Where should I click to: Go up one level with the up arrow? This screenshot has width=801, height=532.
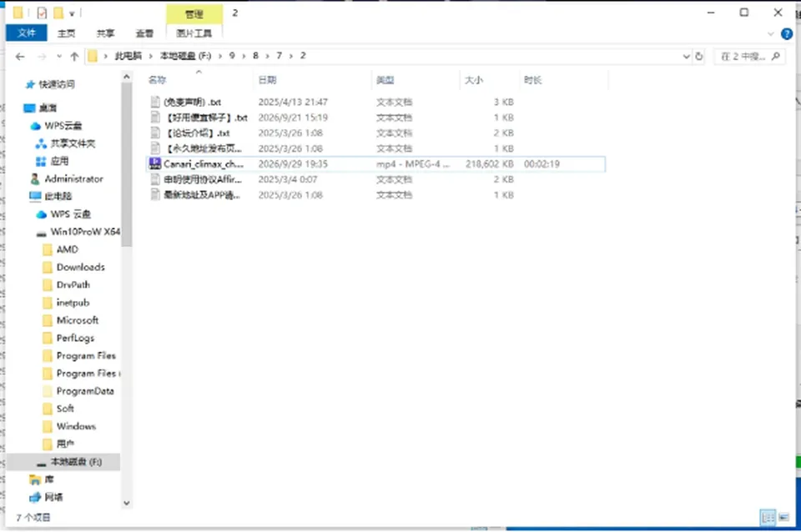click(74, 57)
